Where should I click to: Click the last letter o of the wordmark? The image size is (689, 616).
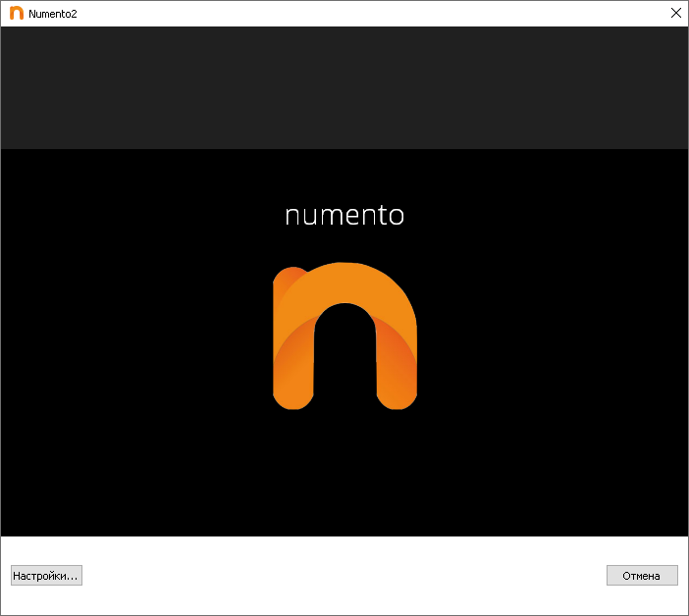[x=397, y=218]
